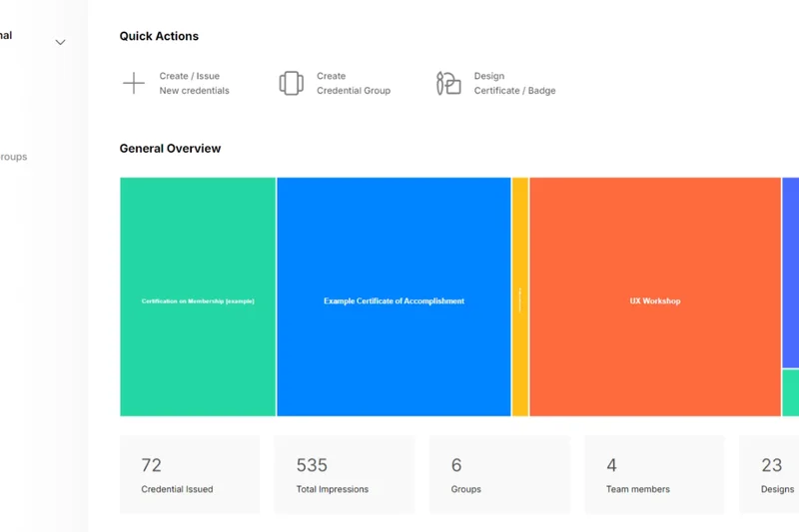Click blue Example Certificate of Accomplishment block
Viewport: 799px width, 532px height.
coord(394,296)
